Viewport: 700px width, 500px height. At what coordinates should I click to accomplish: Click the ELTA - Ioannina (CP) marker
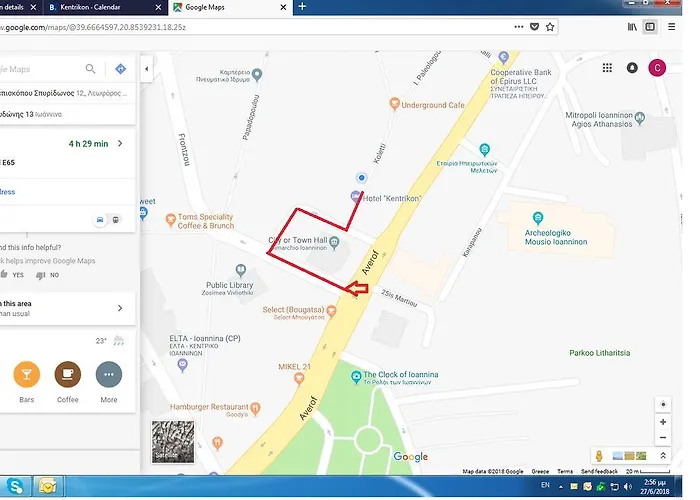click(x=183, y=366)
